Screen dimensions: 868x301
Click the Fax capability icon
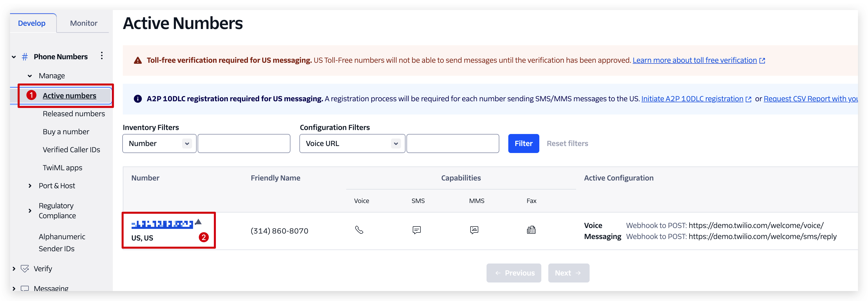tap(531, 230)
